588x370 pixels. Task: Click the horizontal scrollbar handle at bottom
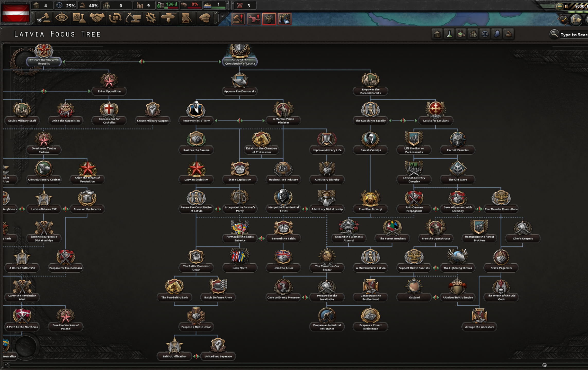544,365
